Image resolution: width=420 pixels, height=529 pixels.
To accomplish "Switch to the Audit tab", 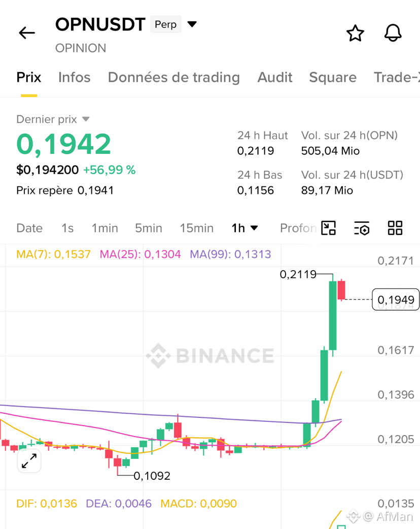I will 275,77.
